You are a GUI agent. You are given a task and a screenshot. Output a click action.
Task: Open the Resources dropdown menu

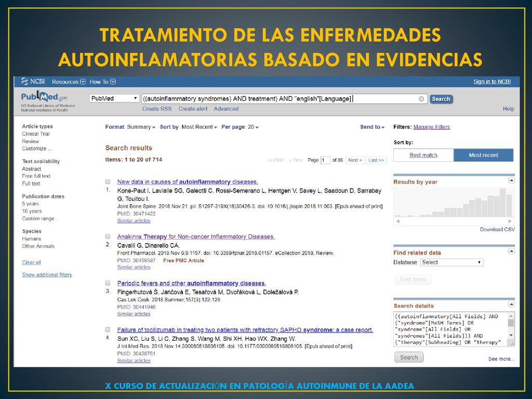click(69, 82)
